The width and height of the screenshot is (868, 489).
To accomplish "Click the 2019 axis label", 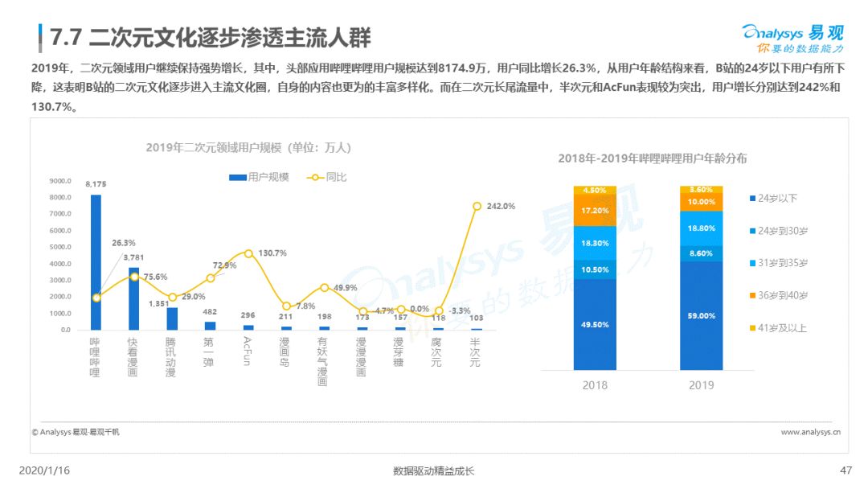I will click(702, 385).
